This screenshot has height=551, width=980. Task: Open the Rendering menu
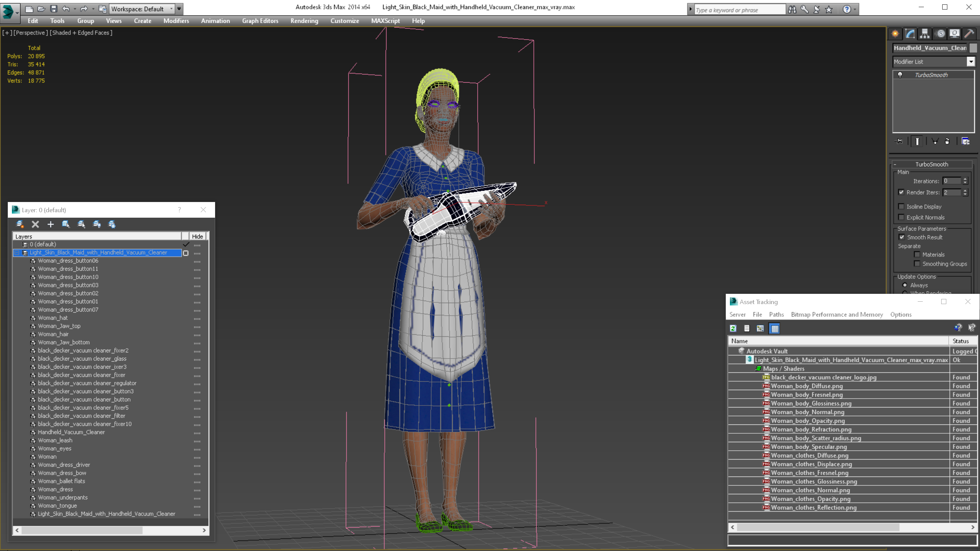coord(304,21)
